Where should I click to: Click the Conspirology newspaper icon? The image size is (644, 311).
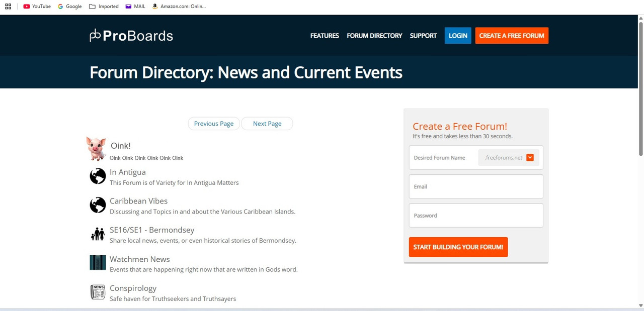pos(98,292)
